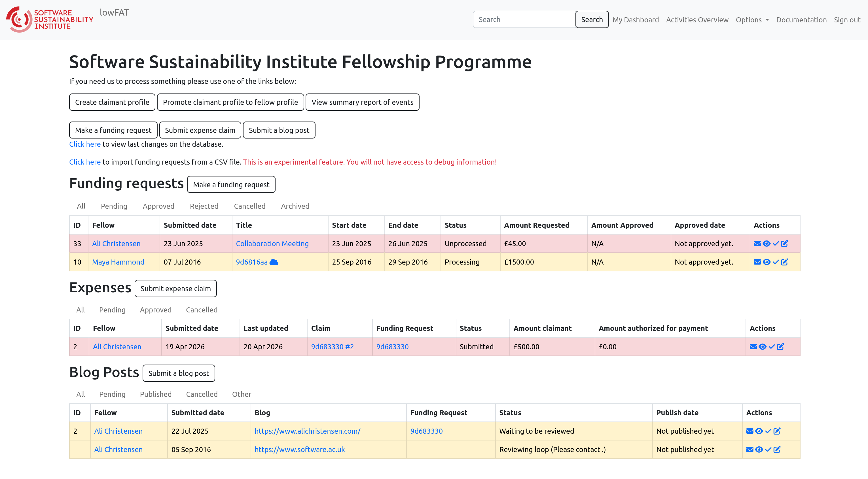Screen dimensions: 868x479
Task: Click the Software Sustainability Institute logo
Action: click(x=50, y=20)
